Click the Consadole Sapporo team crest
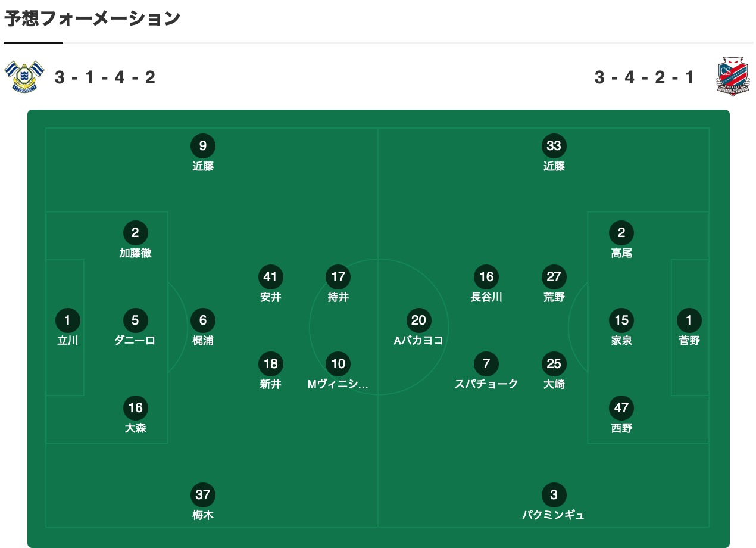Viewport: 756px width, 548px height. [x=732, y=77]
